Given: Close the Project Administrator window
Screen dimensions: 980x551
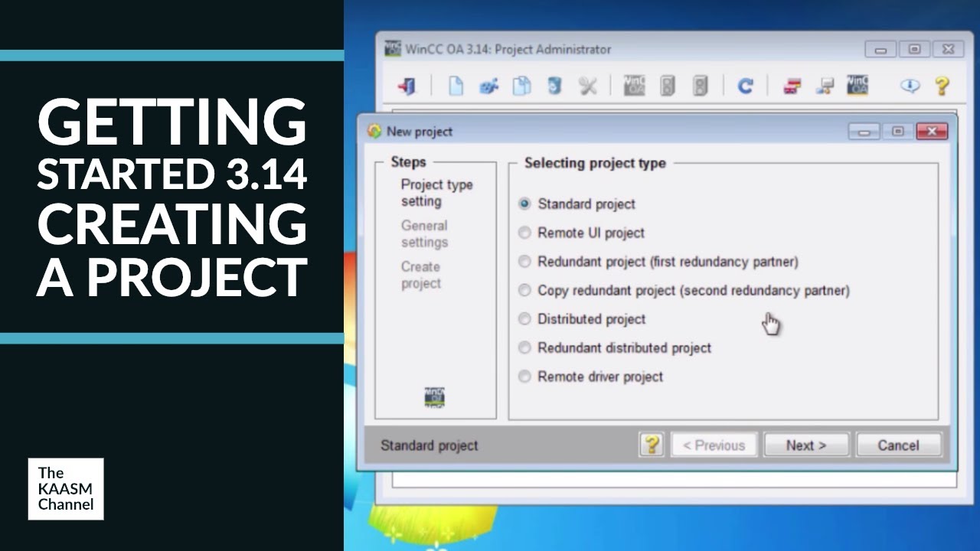Looking at the screenshot, I should click(949, 49).
